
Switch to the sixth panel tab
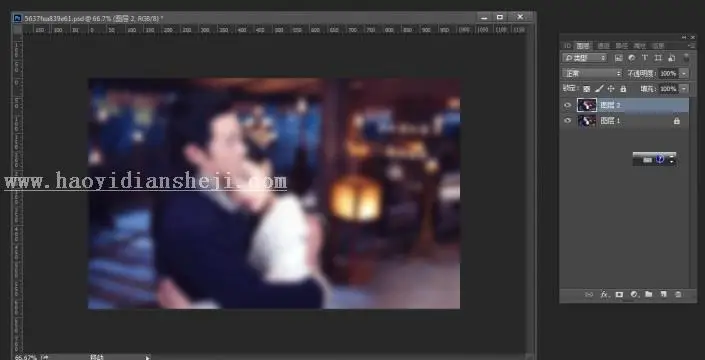pyautogui.click(x=658, y=46)
